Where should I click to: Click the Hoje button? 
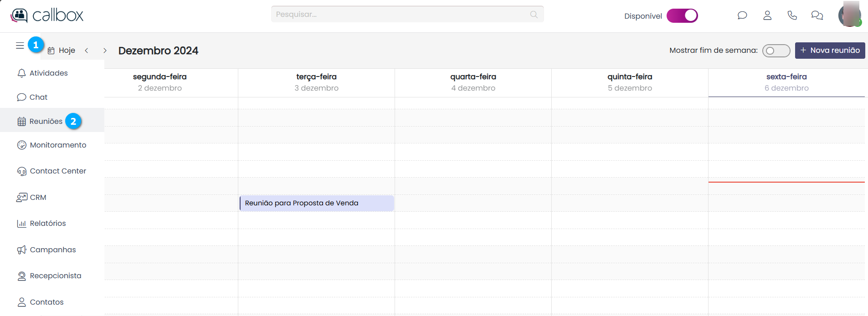62,51
